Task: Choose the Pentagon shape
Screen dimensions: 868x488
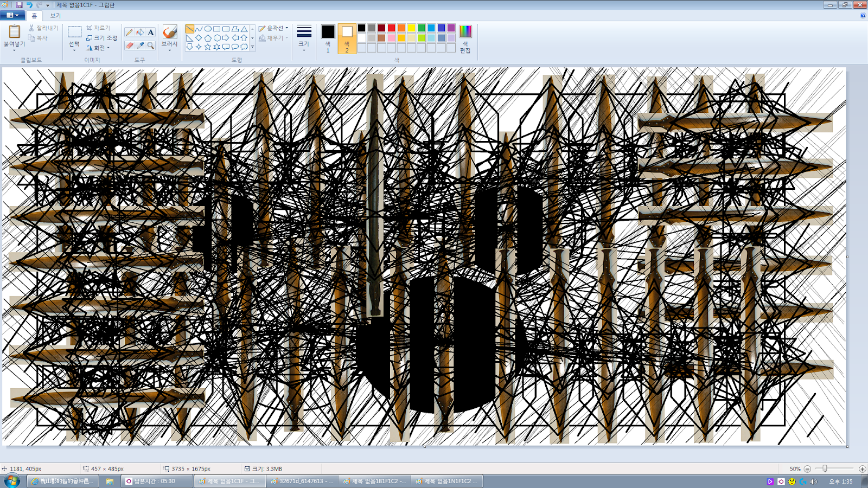Action: pos(208,38)
